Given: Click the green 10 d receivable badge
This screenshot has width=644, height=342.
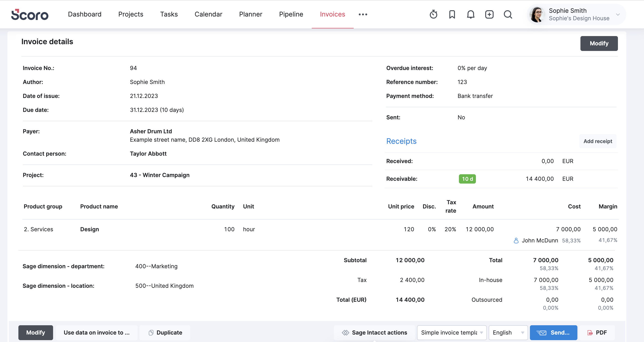Looking at the screenshot, I should [x=467, y=179].
